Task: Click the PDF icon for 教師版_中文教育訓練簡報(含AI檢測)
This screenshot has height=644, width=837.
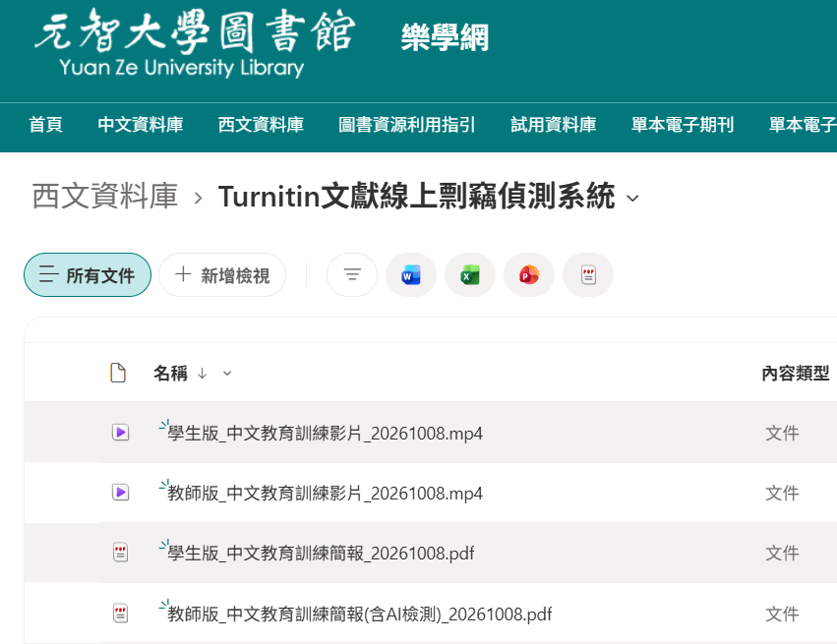Action: click(121, 614)
